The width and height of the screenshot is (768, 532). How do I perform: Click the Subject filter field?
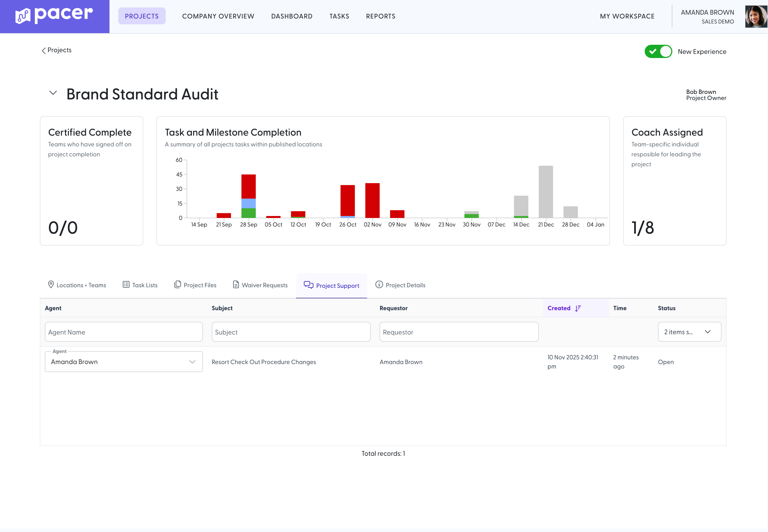click(291, 332)
